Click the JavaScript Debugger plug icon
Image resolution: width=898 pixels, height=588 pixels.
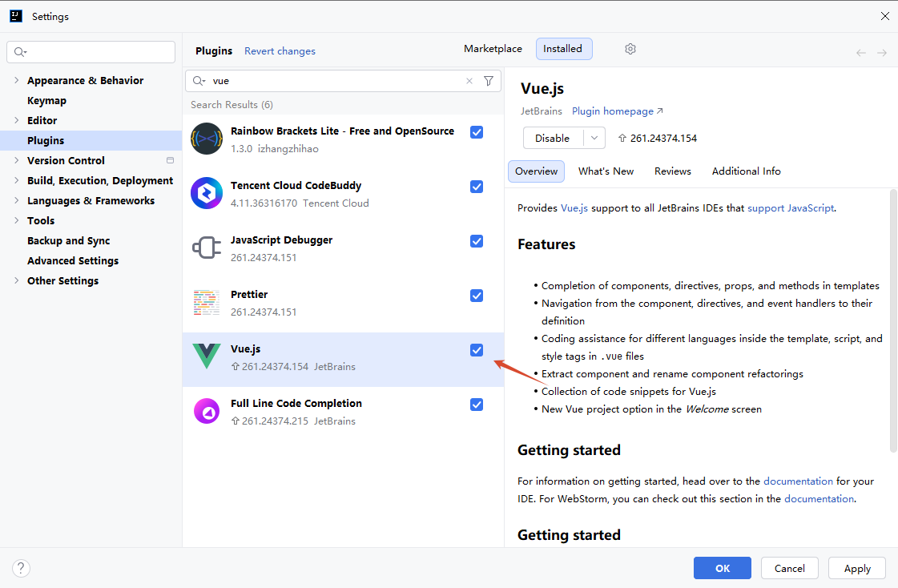pos(207,248)
